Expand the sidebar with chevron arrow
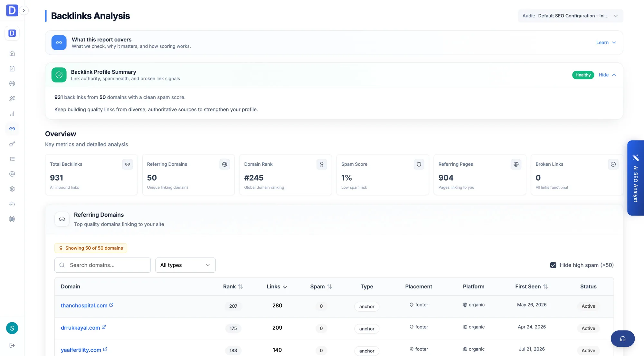This screenshot has height=356, width=644. click(24, 10)
